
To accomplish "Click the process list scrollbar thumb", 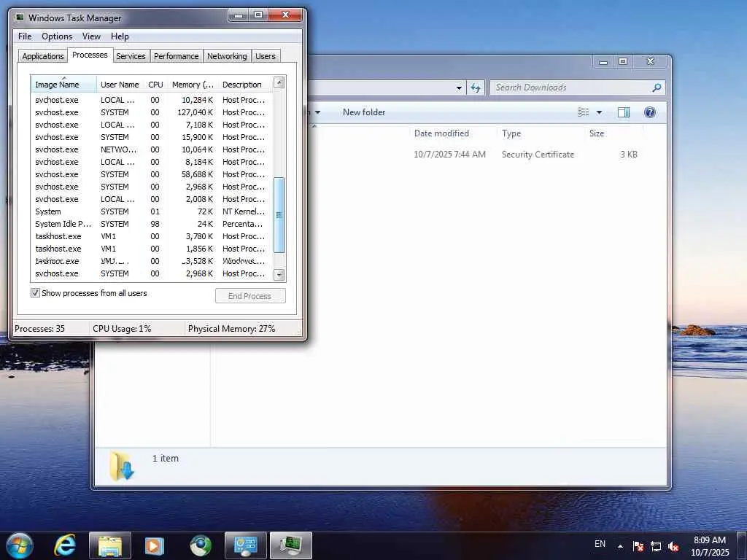I will tap(279, 215).
